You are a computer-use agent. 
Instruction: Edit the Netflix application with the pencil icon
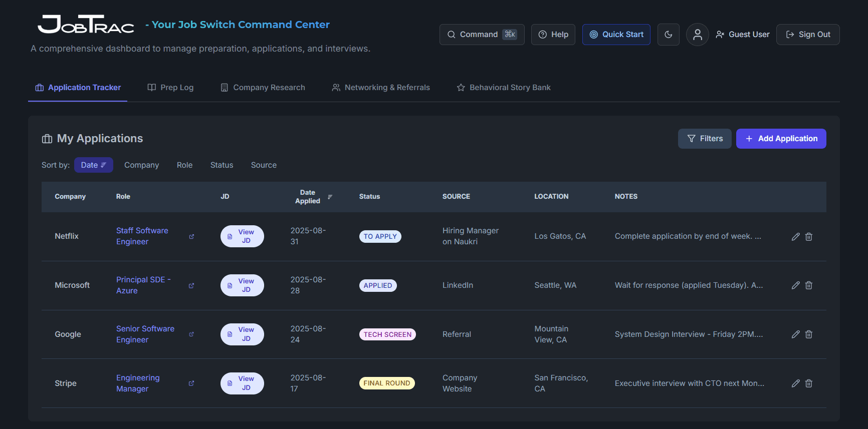point(795,237)
